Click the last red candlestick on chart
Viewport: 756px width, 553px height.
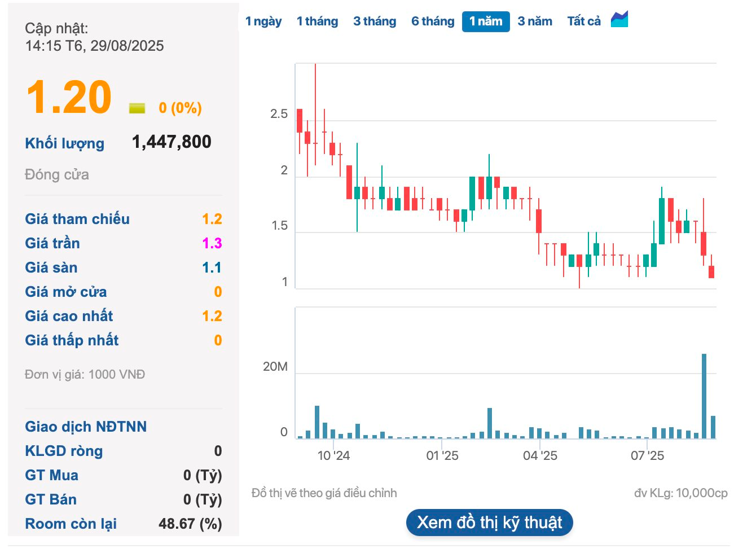coord(711,271)
